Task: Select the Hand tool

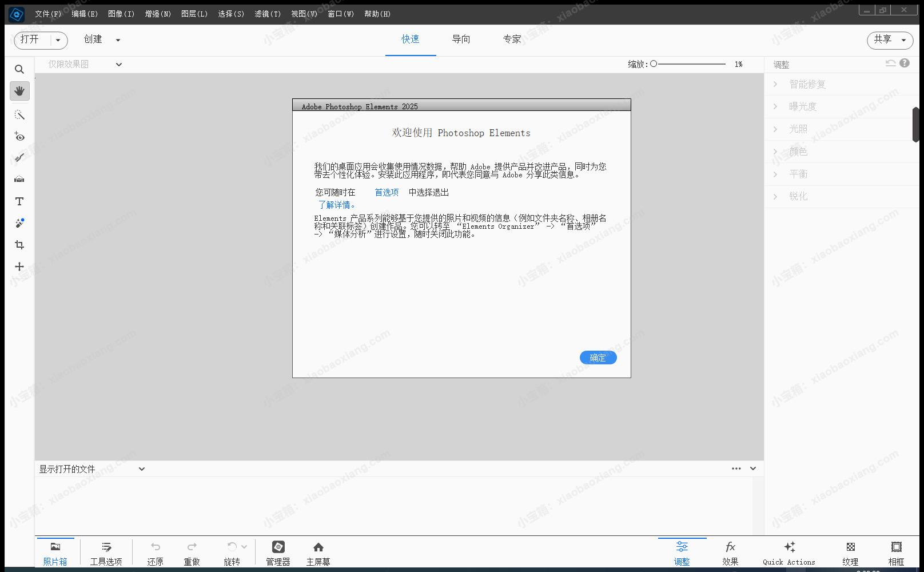Action: coord(19,91)
